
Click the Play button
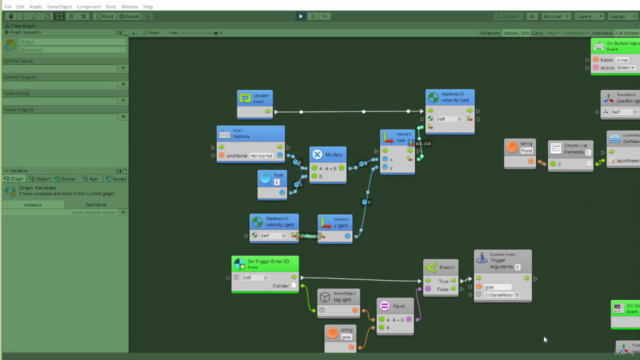click(x=301, y=16)
